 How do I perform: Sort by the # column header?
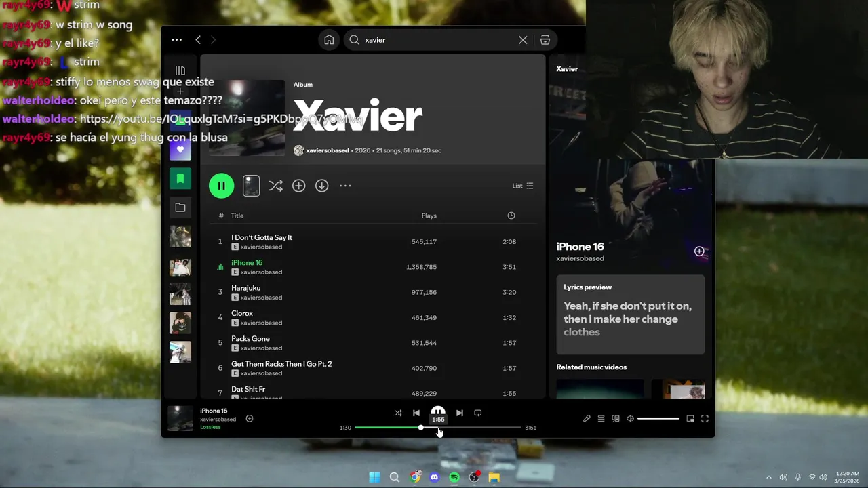click(x=221, y=216)
